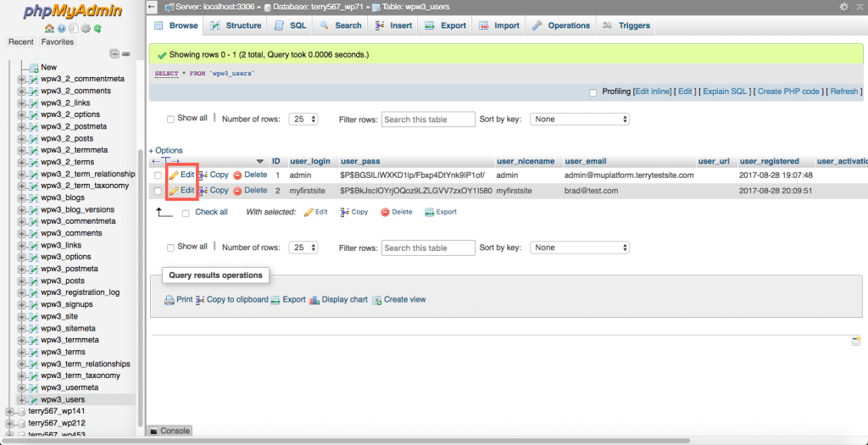
Task: Click the 'Explain SQL' link
Action: coord(725,92)
